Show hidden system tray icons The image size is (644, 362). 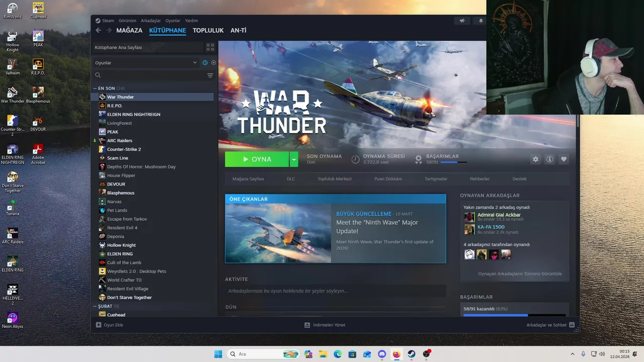[572, 354]
